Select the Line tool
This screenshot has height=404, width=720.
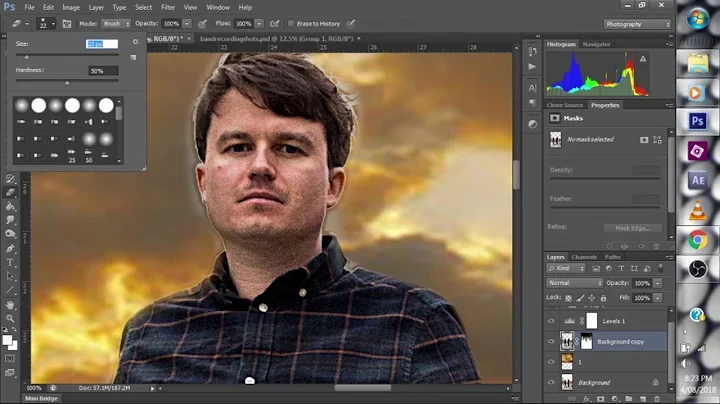coord(10,291)
